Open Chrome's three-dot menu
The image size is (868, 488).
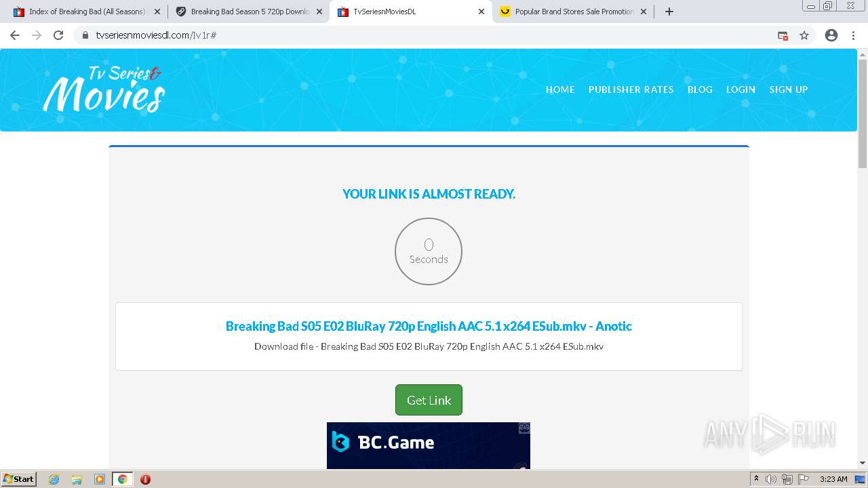(853, 35)
